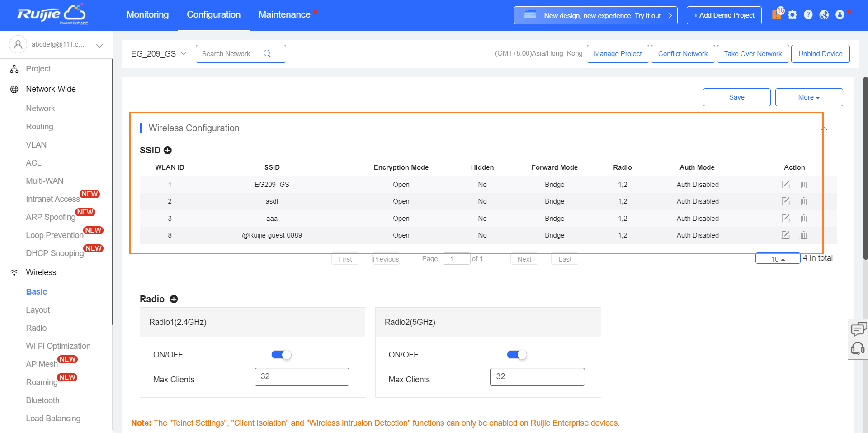Click the Radio2 Max Clients input field

pyautogui.click(x=538, y=377)
